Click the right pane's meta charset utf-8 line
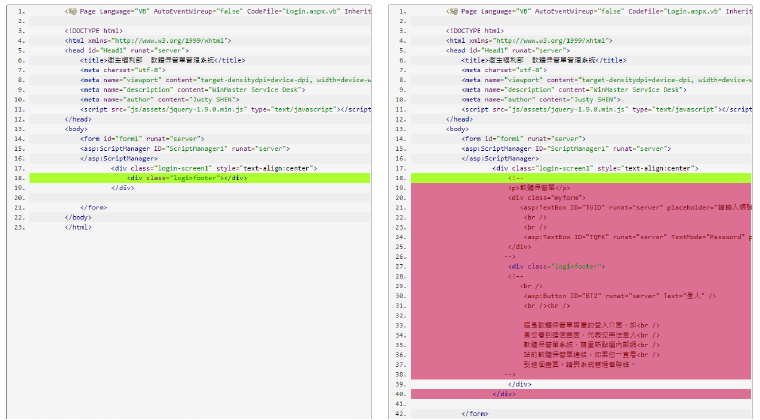 [x=504, y=70]
